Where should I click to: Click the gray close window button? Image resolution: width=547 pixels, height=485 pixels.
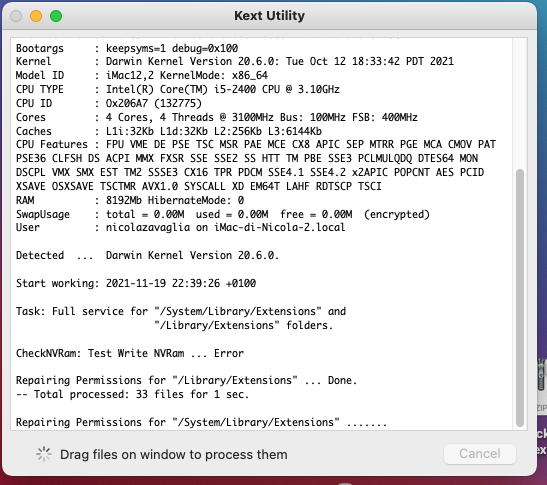16,16
